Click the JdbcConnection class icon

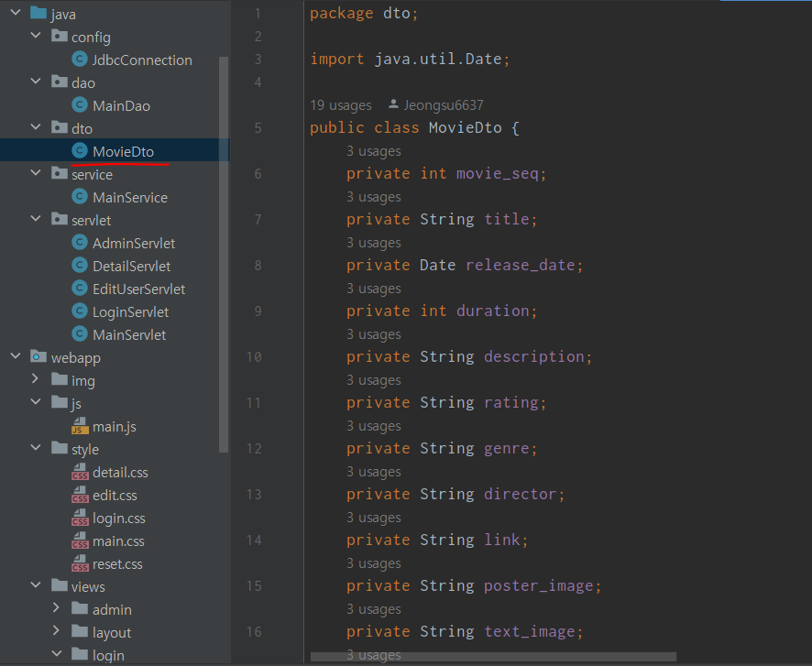point(79,59)
